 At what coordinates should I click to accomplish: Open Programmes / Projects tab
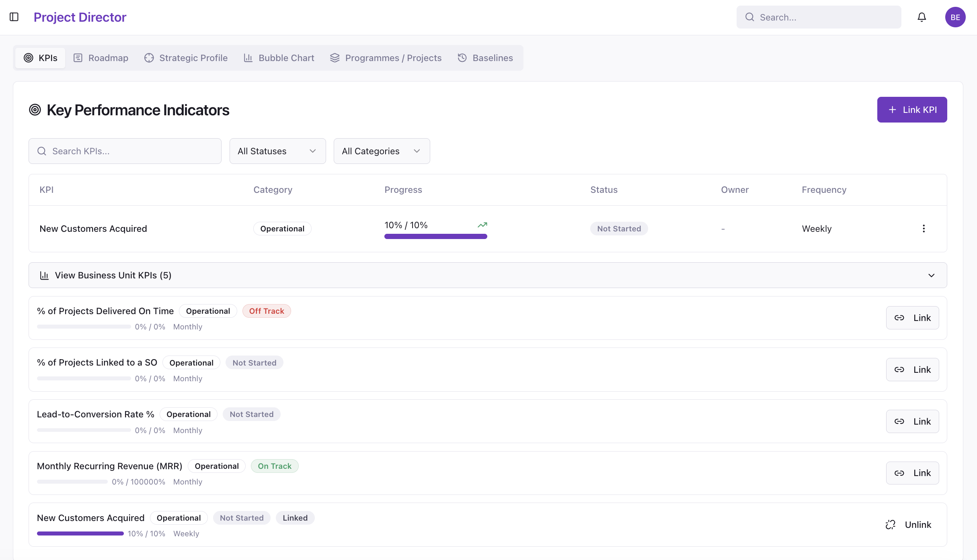386,58
